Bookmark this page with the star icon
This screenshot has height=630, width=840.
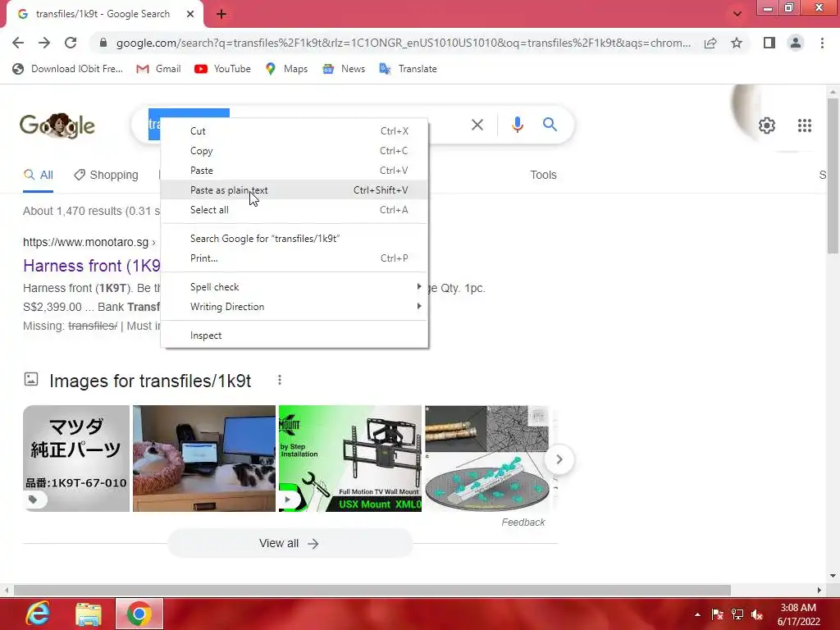pos(737,43)
